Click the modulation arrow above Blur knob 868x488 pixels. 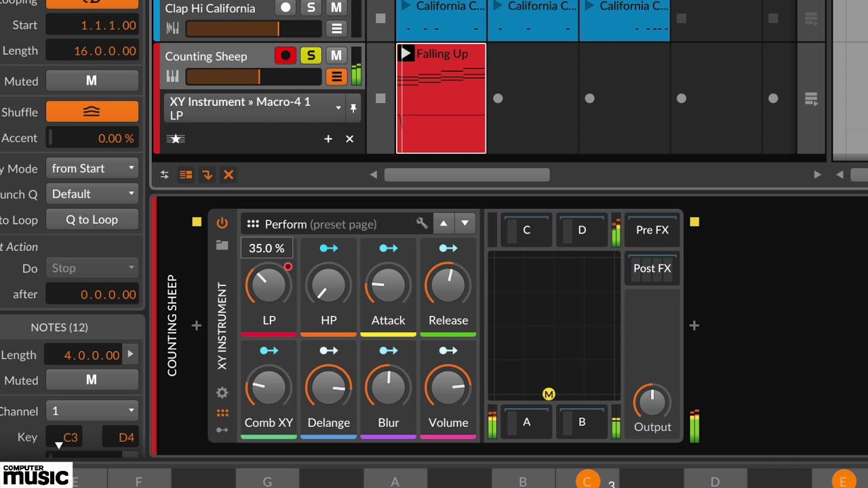pos(388,350)
